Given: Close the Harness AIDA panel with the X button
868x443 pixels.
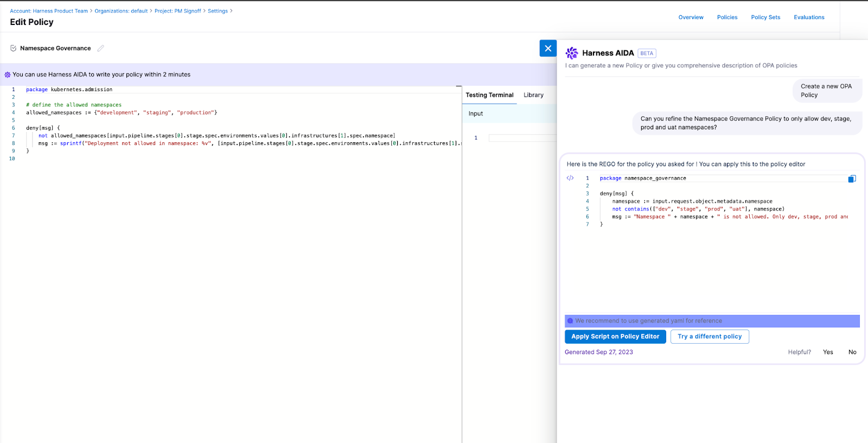Looking at the screenshot, I should (548, 48).
